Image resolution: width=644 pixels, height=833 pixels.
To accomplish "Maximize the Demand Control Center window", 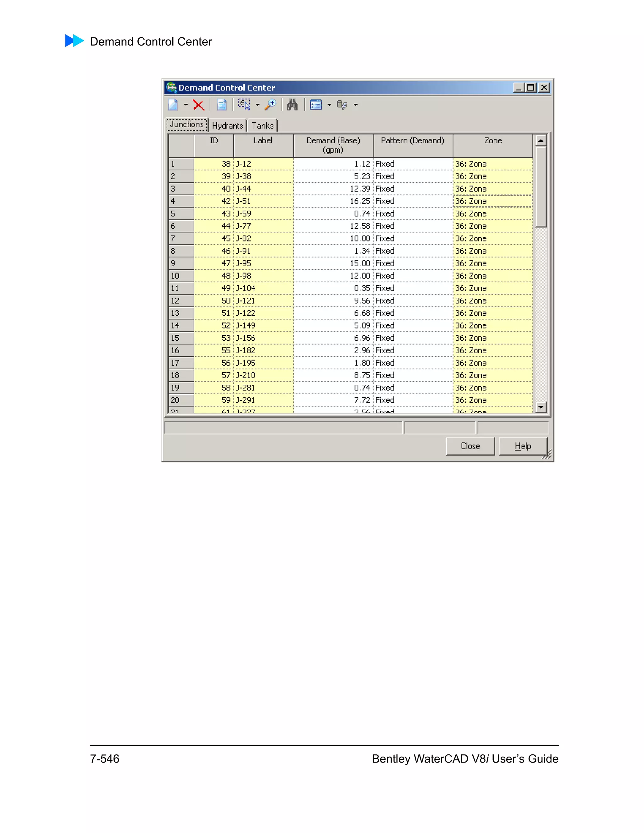I will click(x=531, y=88).
